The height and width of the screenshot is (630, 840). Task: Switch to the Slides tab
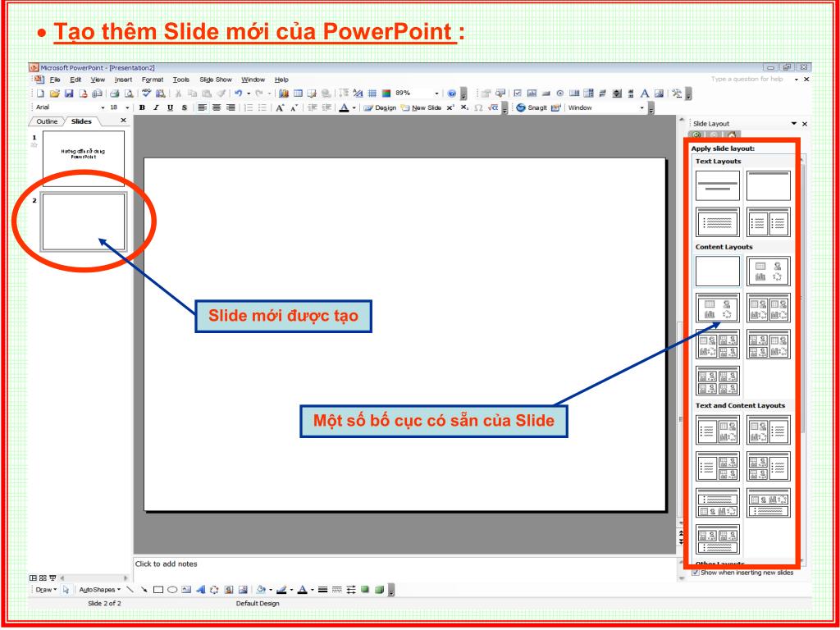pyautogui.click(x=81, y=121)
